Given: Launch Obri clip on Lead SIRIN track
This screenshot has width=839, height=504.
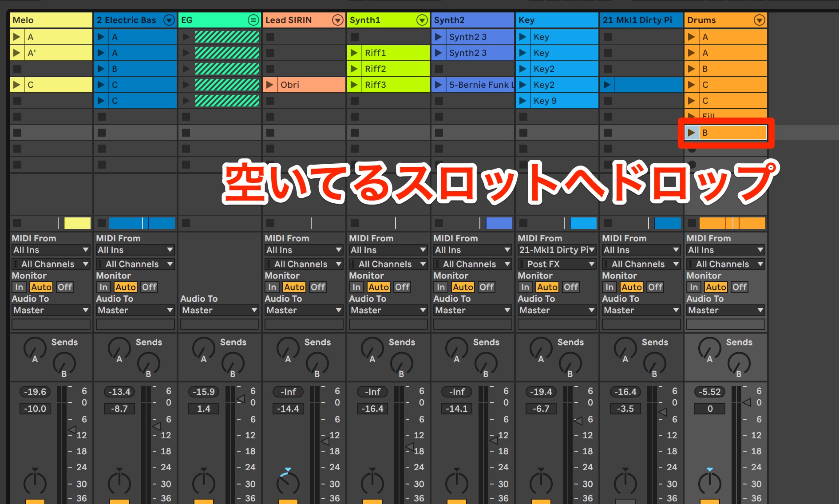Looking at the screenshot, I should click(270, 85).
